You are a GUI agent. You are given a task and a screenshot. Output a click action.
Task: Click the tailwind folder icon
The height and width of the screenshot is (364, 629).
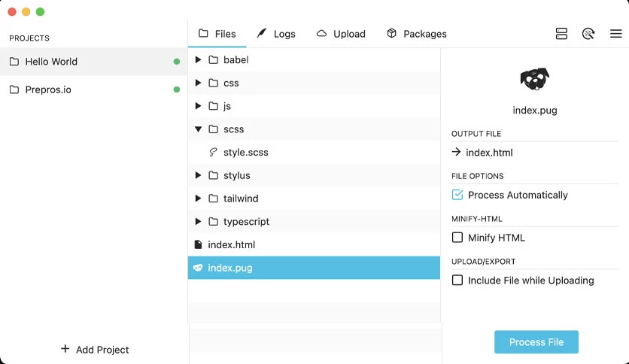click(214, 199)
